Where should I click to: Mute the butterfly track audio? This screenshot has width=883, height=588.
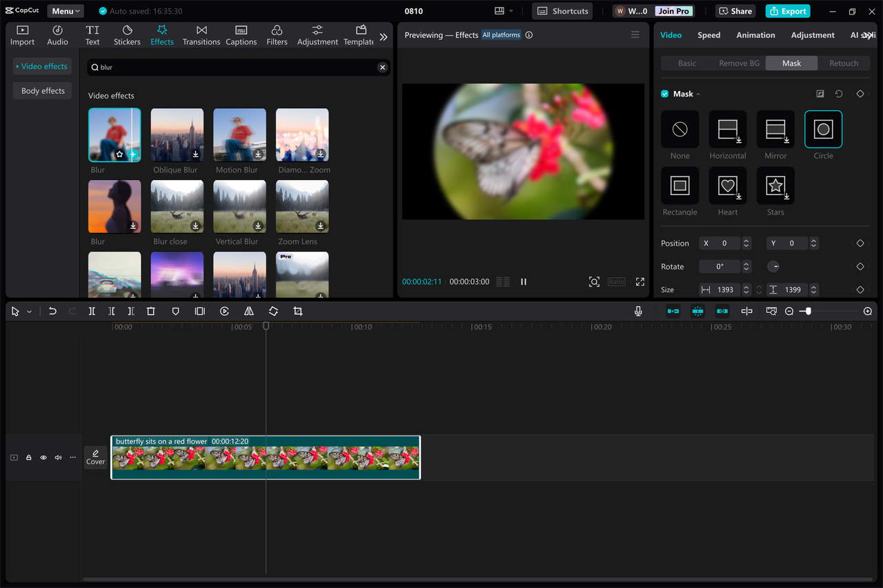point(58,457)
